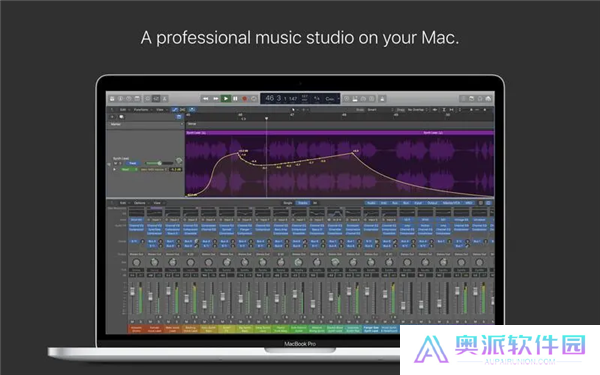Image resolution: width=600 pixels, height=375 pixels.
Task: Start playback with the green Play button
Action: (225, 99)
